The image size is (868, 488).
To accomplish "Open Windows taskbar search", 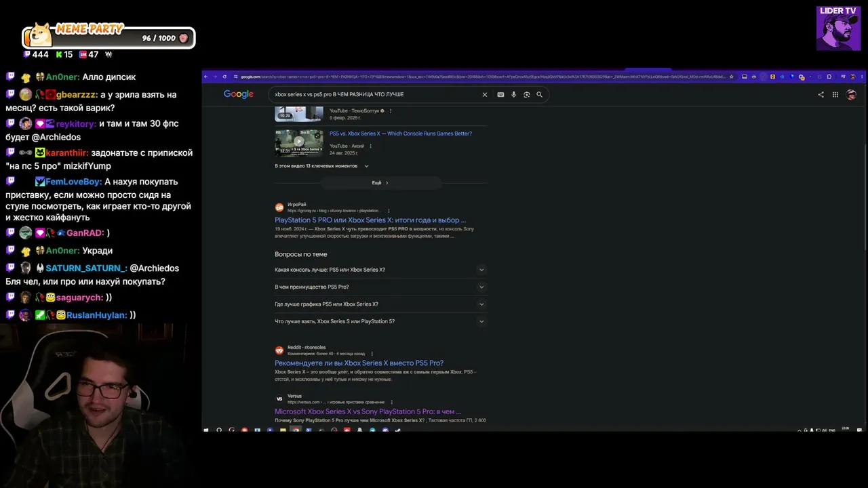I will tap(219, 430).
